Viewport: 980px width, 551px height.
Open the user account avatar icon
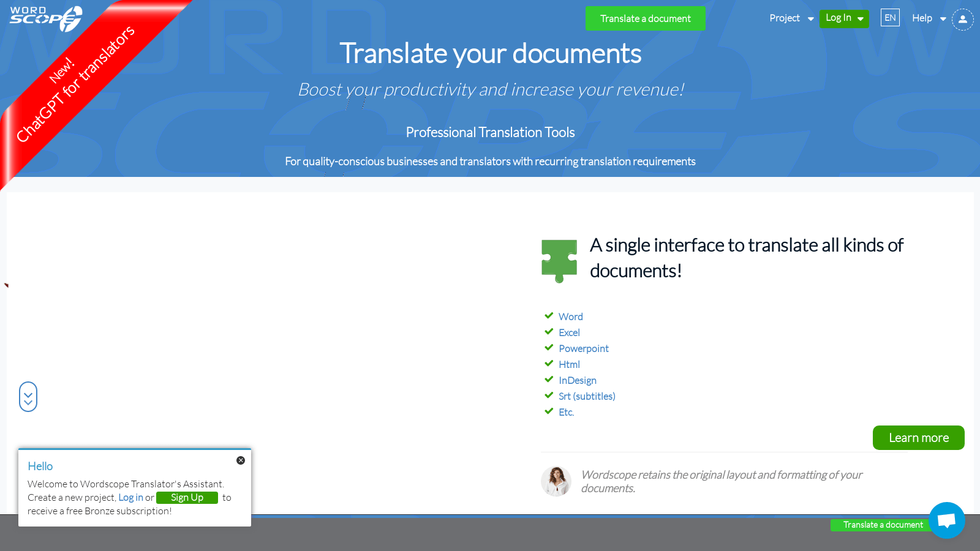coord(963,19)
